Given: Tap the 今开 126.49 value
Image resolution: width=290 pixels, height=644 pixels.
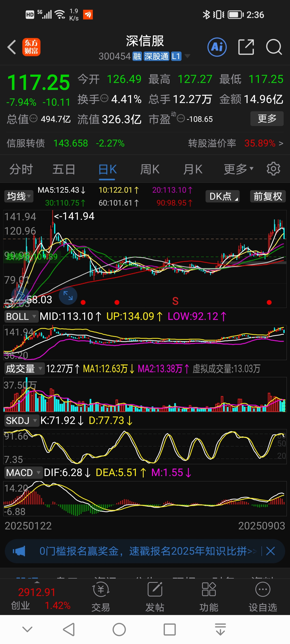Looking at the screenshot, I should [124, 79].
